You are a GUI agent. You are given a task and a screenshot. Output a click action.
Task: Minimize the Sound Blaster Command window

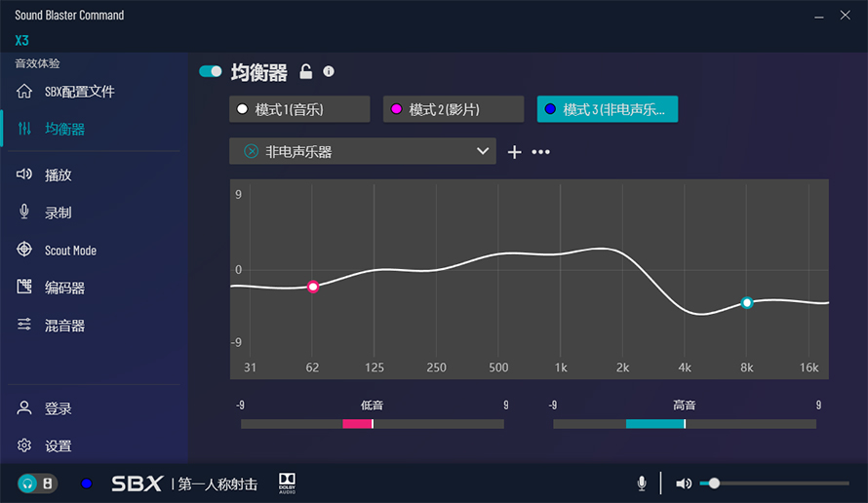(818, 16)
